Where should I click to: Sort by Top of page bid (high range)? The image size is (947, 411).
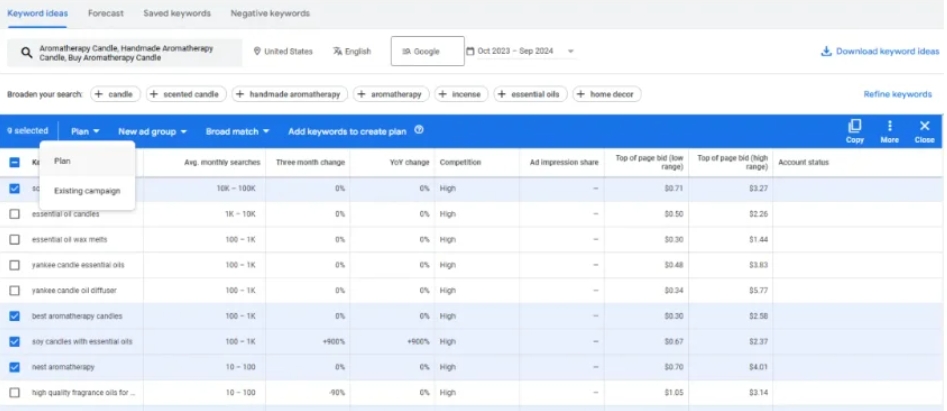[x=733, y=162]
